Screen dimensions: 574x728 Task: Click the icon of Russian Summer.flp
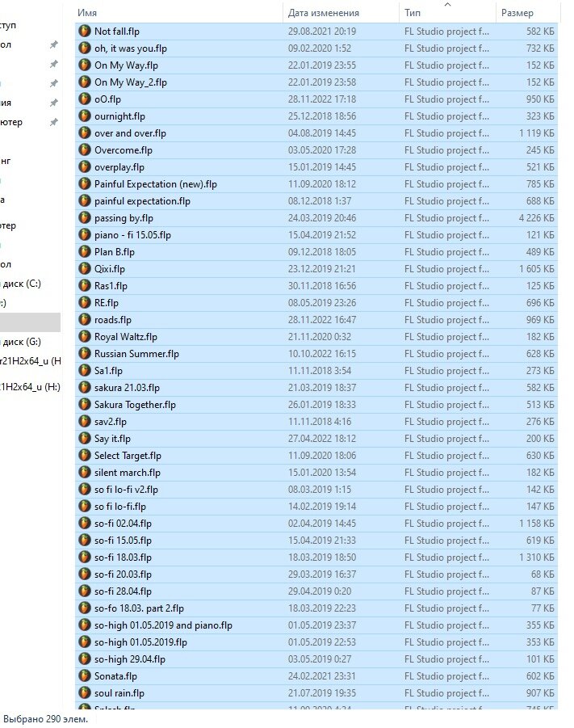[x=85, y=353]
